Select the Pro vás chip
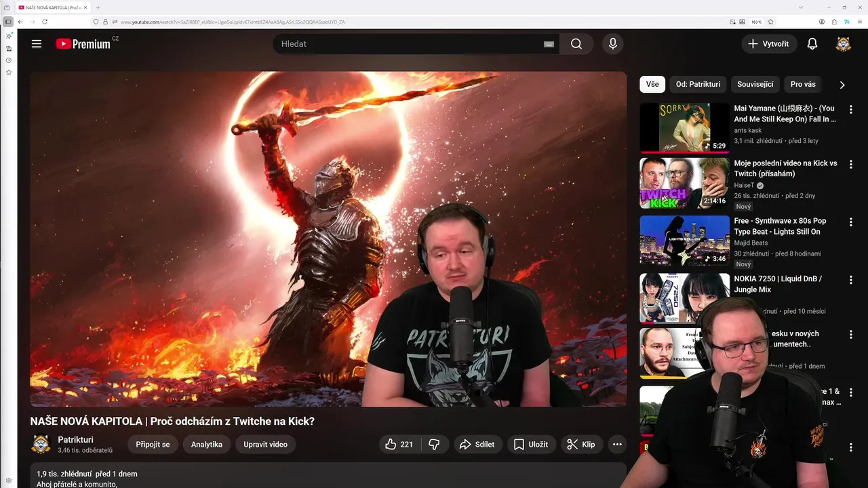This screenshot has height=488, width=868. pyautogui.click(x=803, y=84)
